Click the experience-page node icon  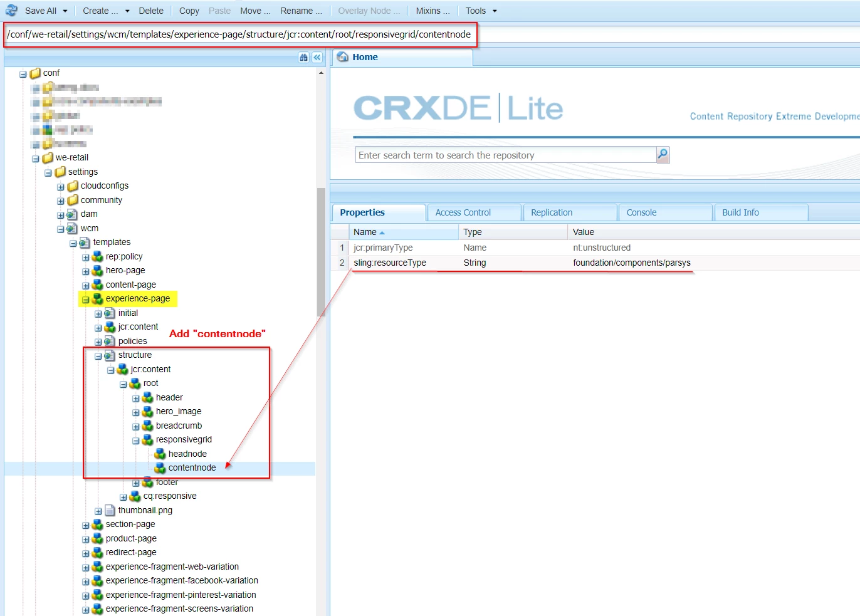(x=98, y=299)
